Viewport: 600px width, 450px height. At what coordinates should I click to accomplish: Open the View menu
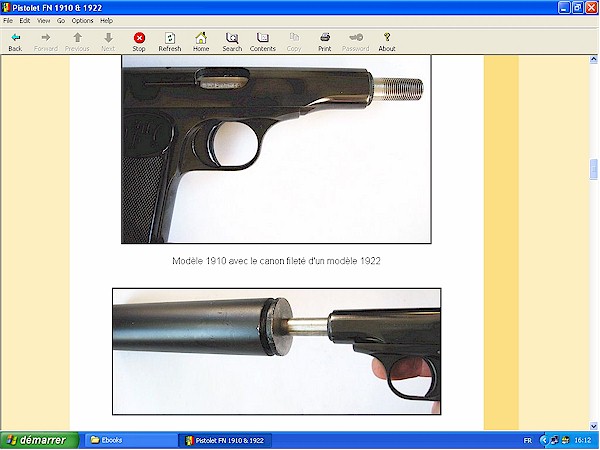pyautogui.click(x=43, y=20)
